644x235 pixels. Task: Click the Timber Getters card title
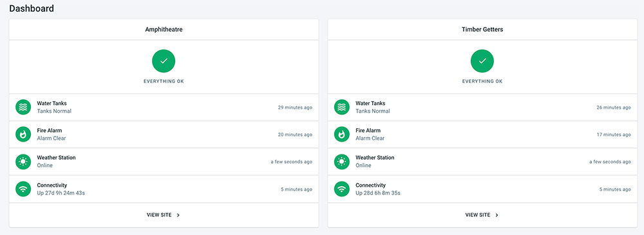click(x=482, y=30)
